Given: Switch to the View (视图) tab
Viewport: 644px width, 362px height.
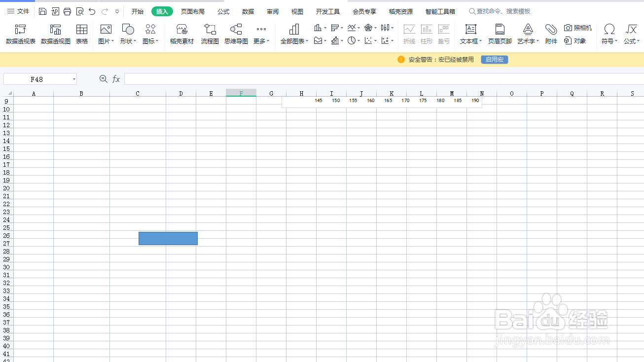Looking at the screenshot, I should coord(297,11).
